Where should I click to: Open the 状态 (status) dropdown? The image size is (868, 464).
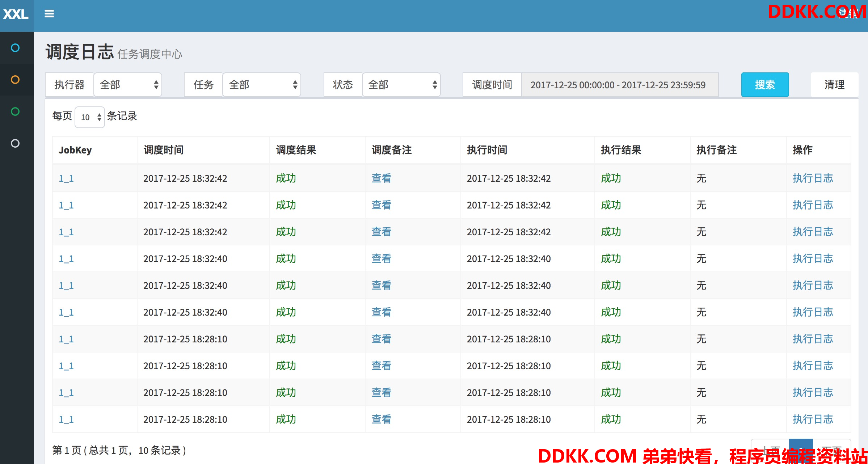[401, 85]
